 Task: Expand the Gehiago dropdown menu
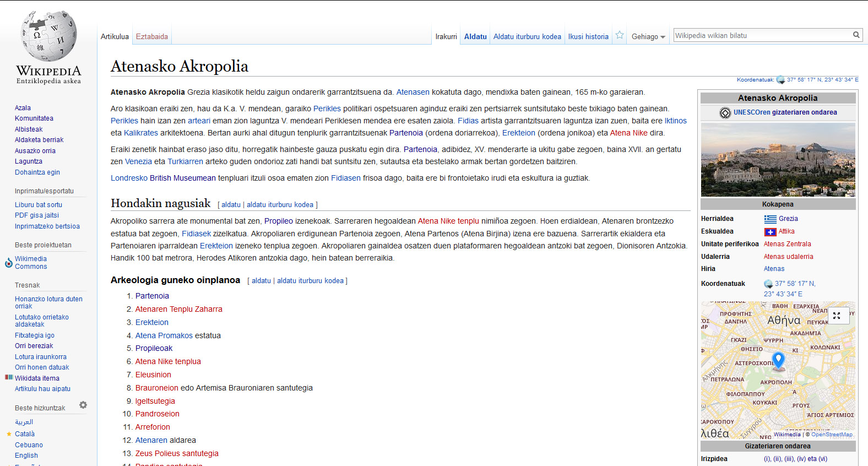point(648,36)
